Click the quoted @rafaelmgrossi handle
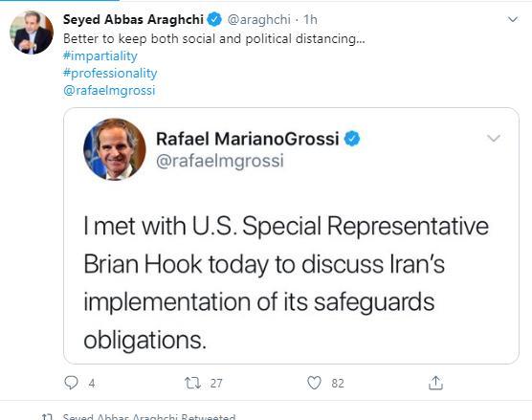This screenshot has width=532, height=420. click(x=220, y=161)
